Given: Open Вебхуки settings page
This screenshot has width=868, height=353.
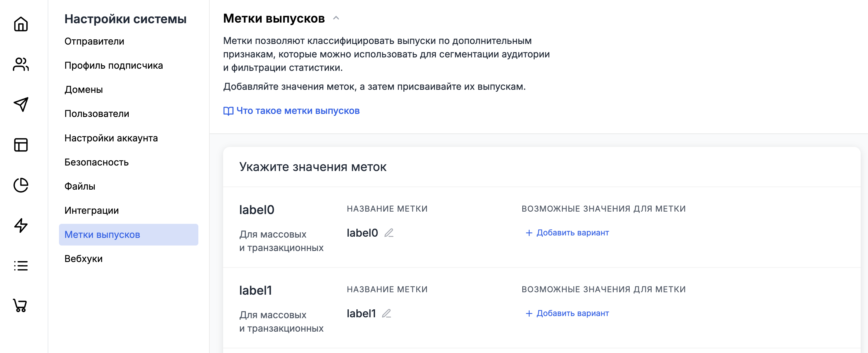Looking at the screenshot, I should tap(83, 259).
